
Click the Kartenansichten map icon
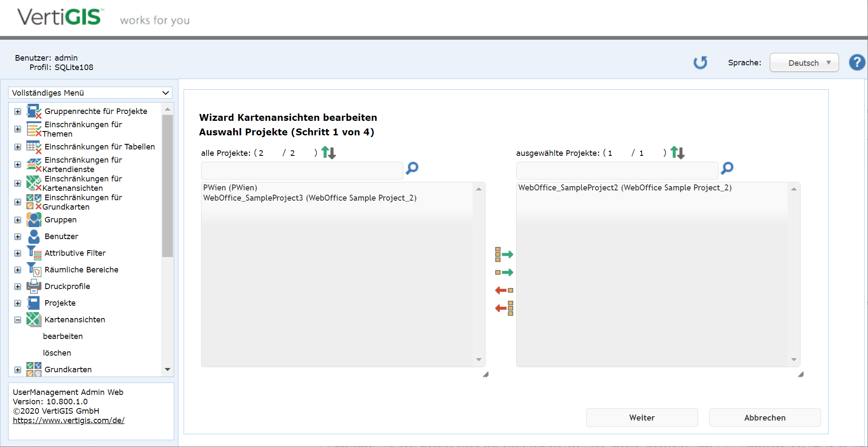(34, 319)
